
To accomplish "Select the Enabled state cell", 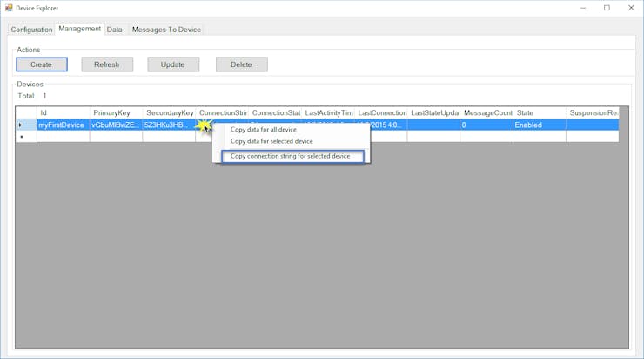I will [x=540, y=125].
